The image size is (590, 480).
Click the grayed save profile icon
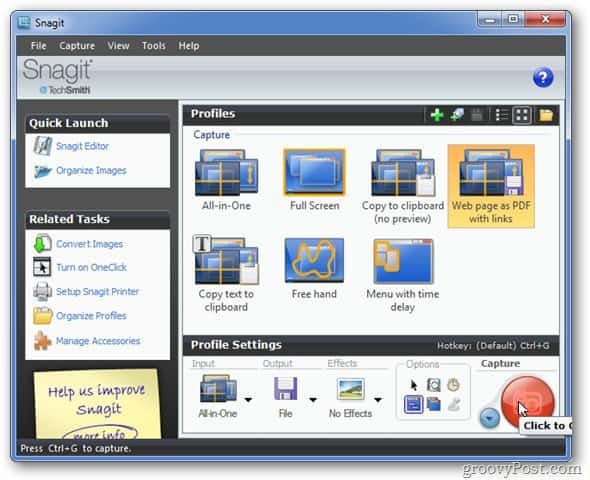point(477,115)
